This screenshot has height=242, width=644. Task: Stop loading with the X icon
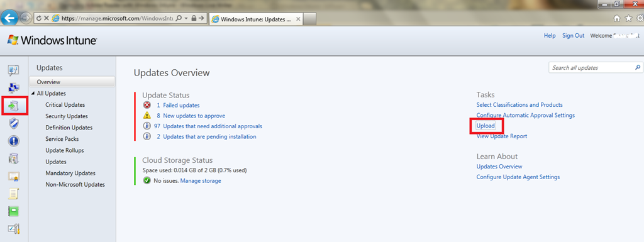[x=47, y=18]
